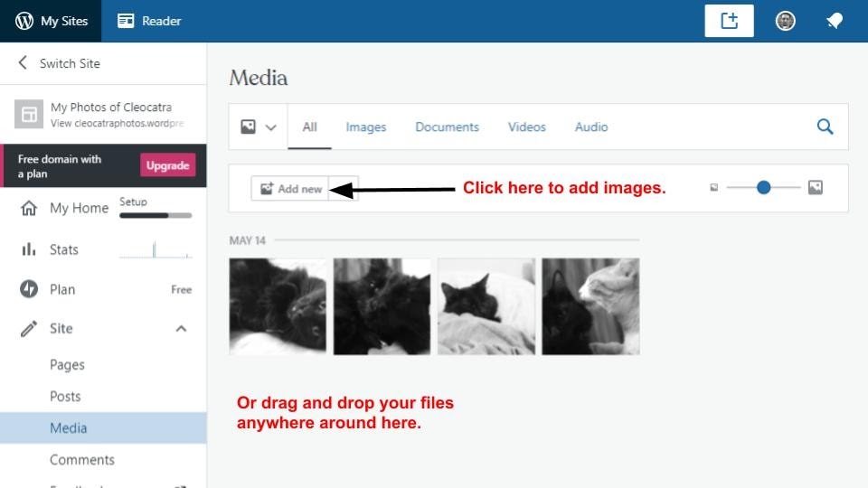Click the Setup progress bar
The image size is (868, 488).
pyautogui.click(x=156, y=215)
